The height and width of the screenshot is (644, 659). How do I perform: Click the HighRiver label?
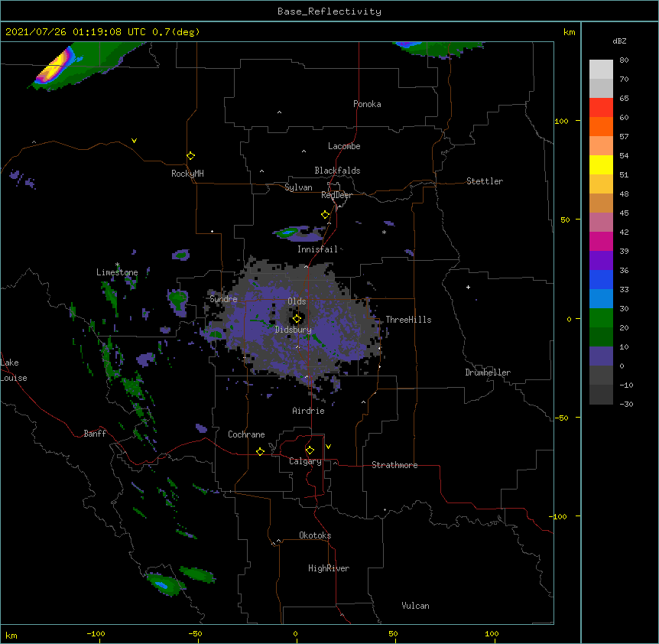coord(329,568)
